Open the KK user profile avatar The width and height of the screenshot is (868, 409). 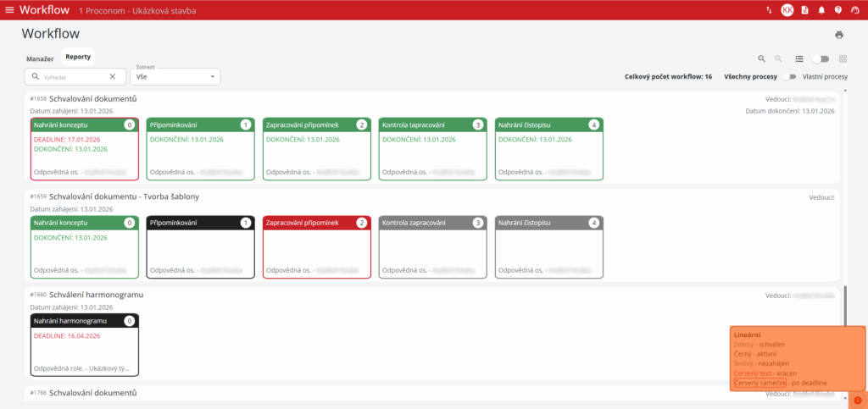pyautogui.click(x=787, y=10)
